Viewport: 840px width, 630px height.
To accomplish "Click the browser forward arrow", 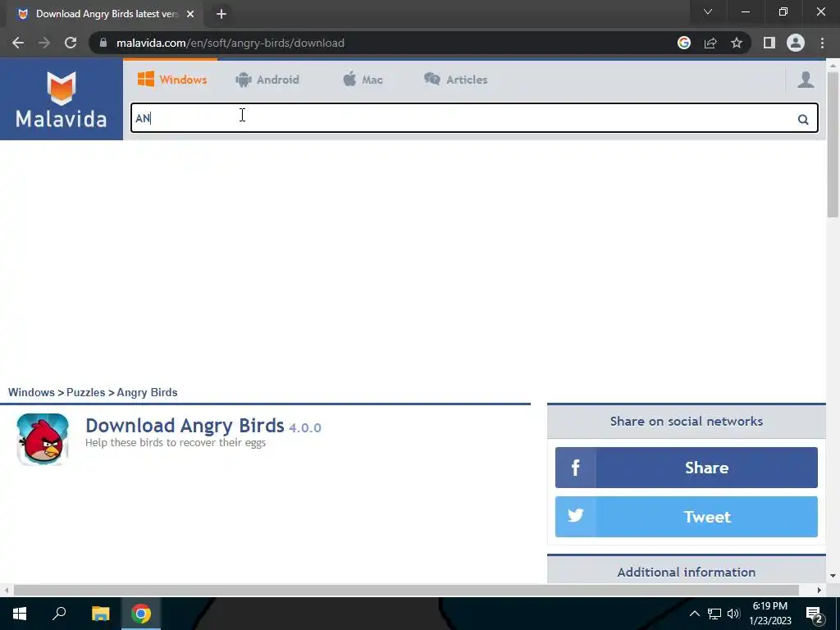I will (44, 43).
